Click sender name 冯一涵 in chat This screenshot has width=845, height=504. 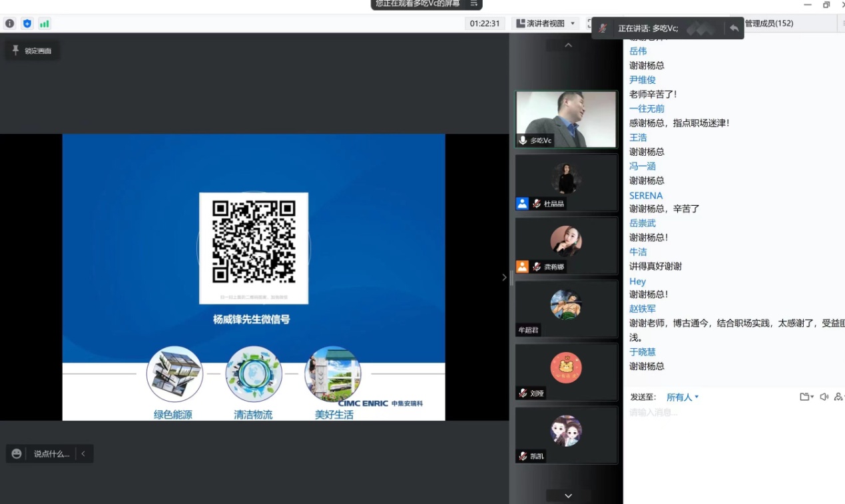coord(643,166)
